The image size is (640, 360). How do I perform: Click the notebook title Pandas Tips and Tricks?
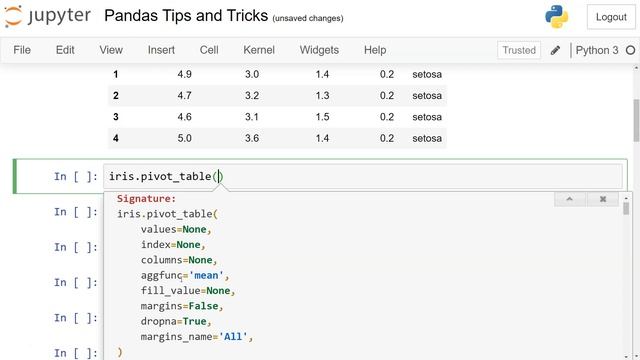[186, 16]
